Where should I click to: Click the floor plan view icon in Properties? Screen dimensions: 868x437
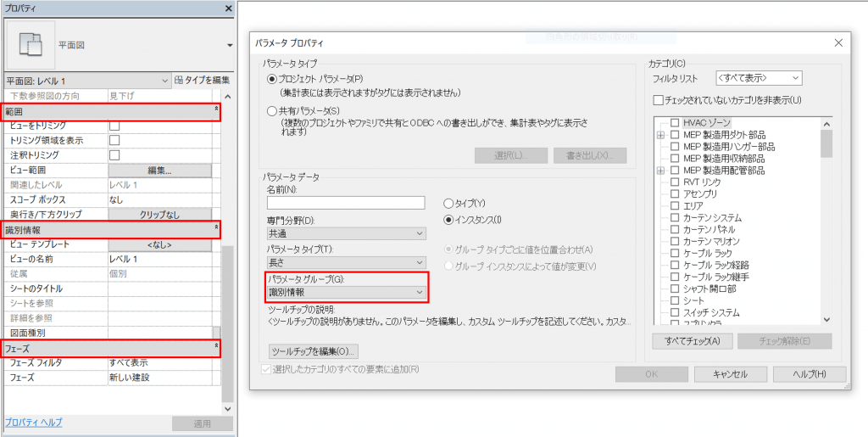(31, 44)
